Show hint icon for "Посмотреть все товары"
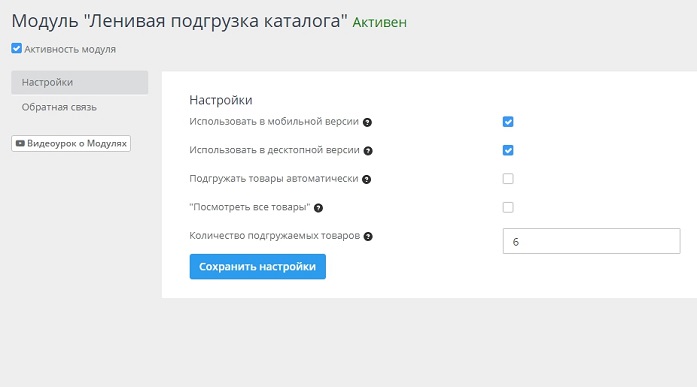697x387 pixels. pos(318,207)
